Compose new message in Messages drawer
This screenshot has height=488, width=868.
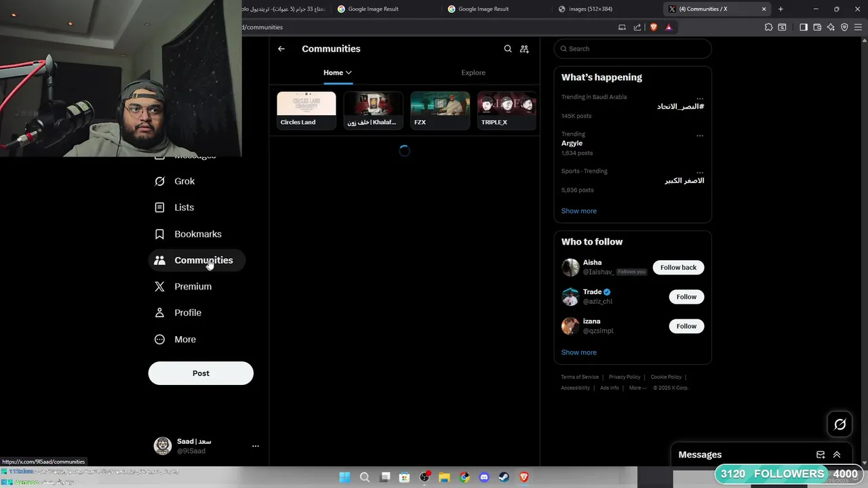821,455
